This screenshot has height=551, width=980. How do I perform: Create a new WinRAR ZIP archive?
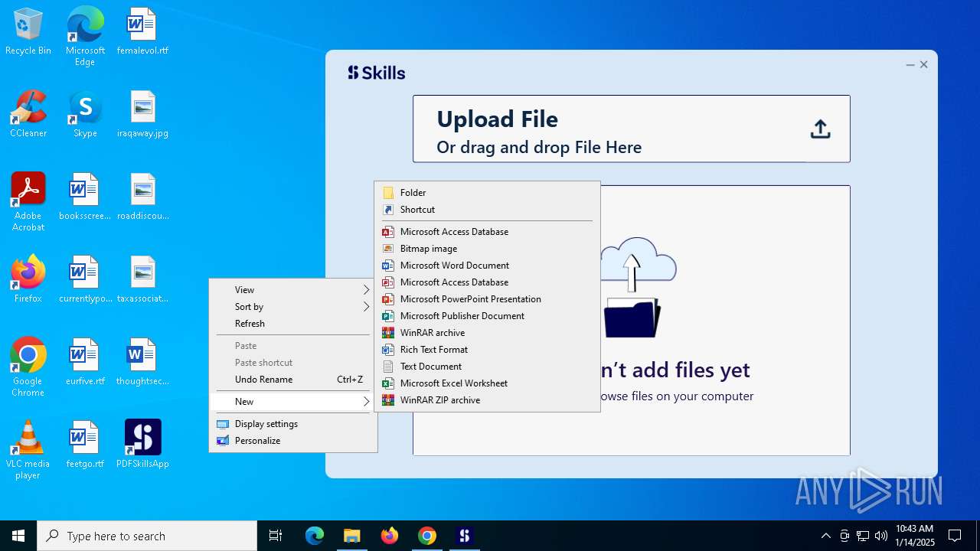(487, 400)
